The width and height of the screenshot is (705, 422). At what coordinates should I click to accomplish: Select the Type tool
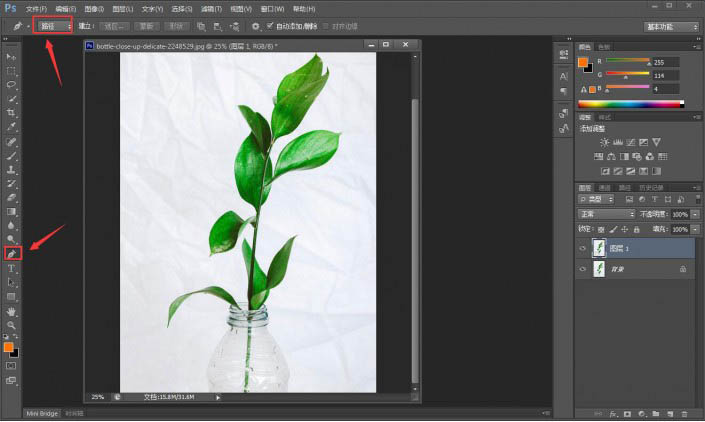[x=11, y=269]
